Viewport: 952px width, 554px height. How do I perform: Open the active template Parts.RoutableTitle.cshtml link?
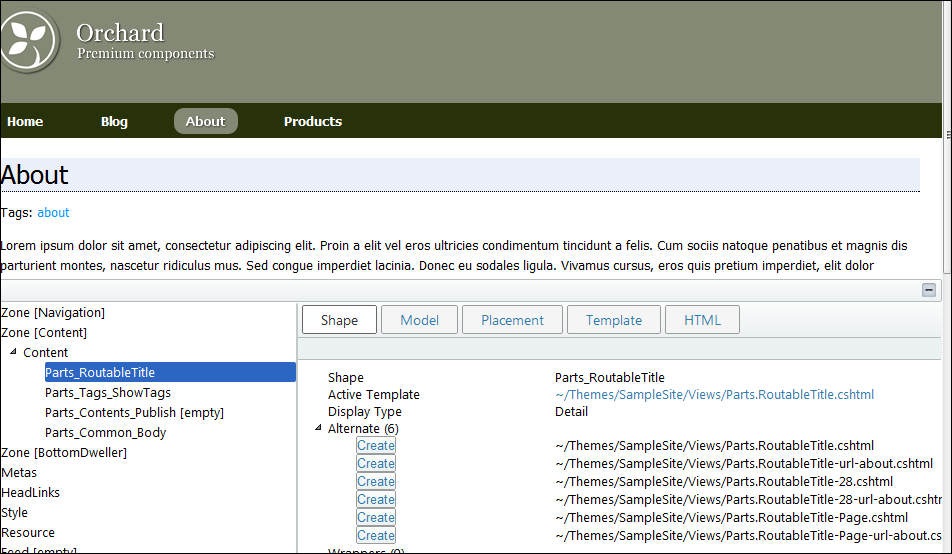point(715,395)
